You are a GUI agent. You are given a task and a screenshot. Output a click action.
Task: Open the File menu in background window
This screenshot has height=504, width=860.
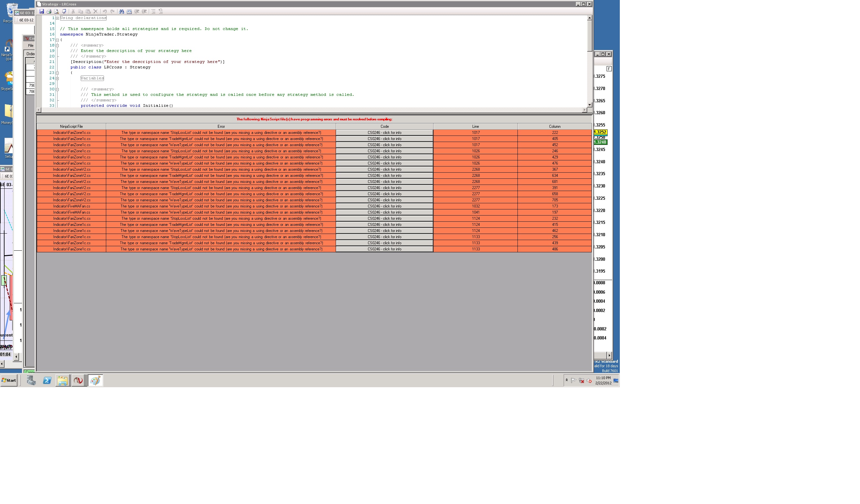31,45
